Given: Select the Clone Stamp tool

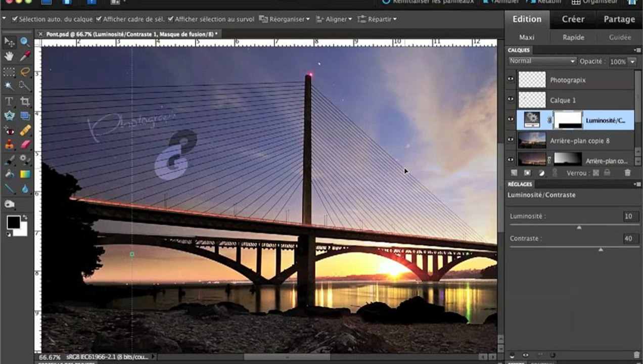Looking at the screenshot, I should pos(9,145).
